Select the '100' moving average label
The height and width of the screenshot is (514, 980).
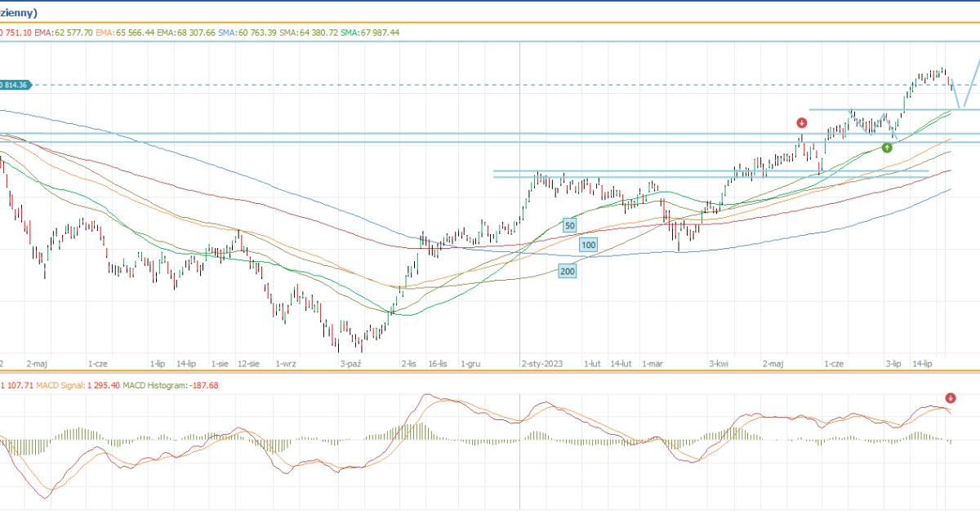tap(588, 245)
